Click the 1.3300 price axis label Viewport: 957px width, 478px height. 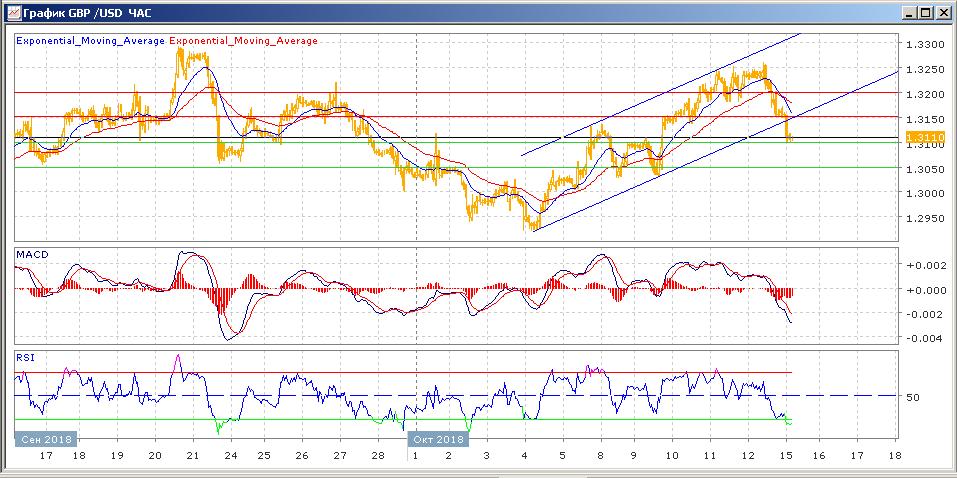(x=924, y=45)
